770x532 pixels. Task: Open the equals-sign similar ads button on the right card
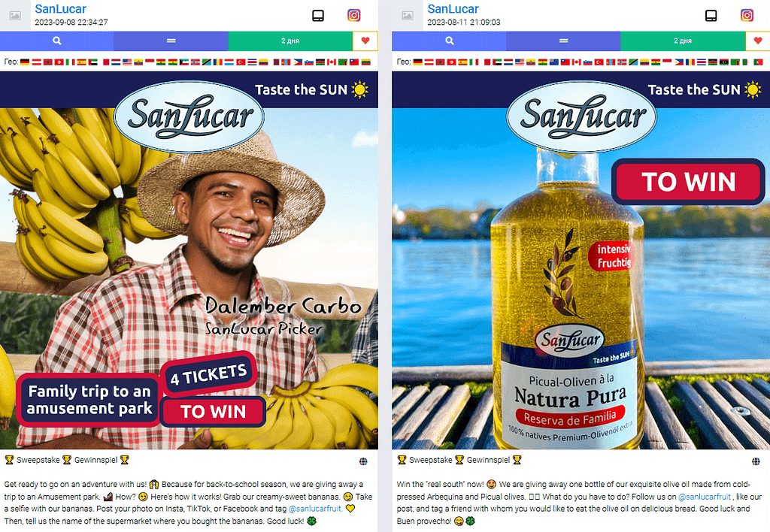(563, 41)
